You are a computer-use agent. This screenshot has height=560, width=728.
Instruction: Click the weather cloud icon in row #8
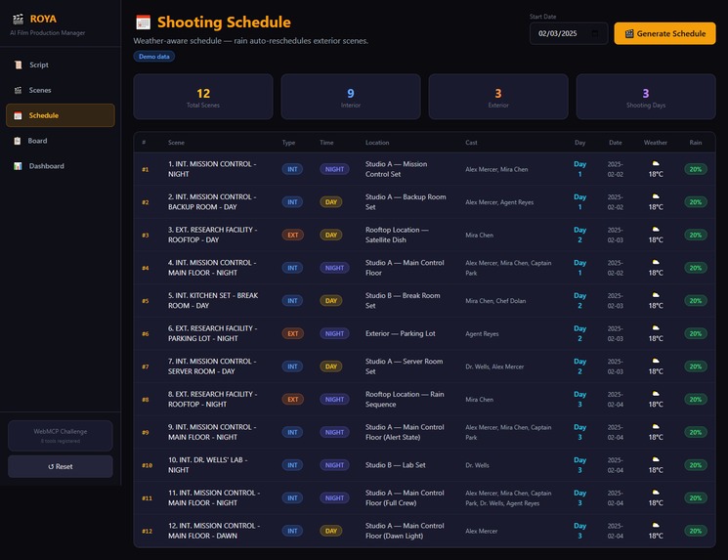(656, 394)
